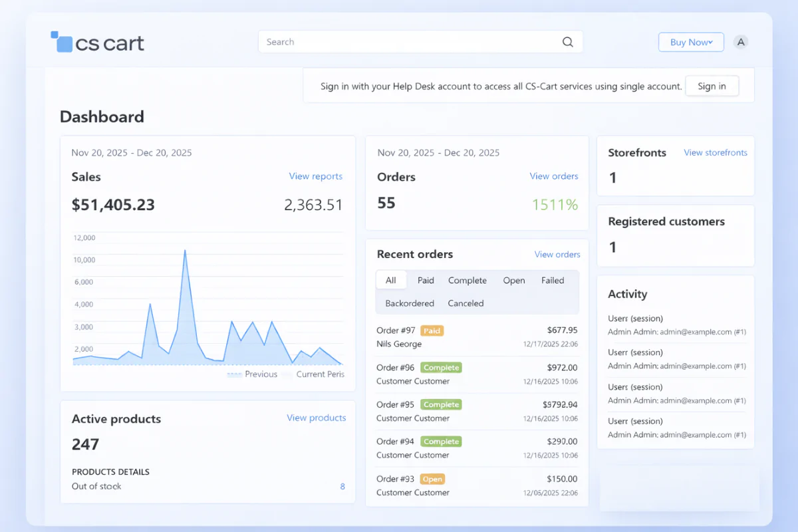Click the search magnifier icon
This screenshot has width=798, height=532.
point(567,42)
